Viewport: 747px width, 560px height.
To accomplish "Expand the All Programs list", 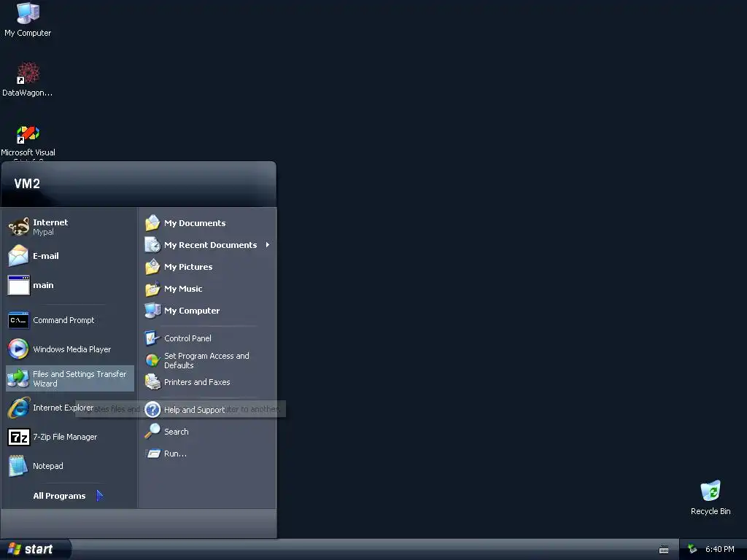I will click(69, 496).
